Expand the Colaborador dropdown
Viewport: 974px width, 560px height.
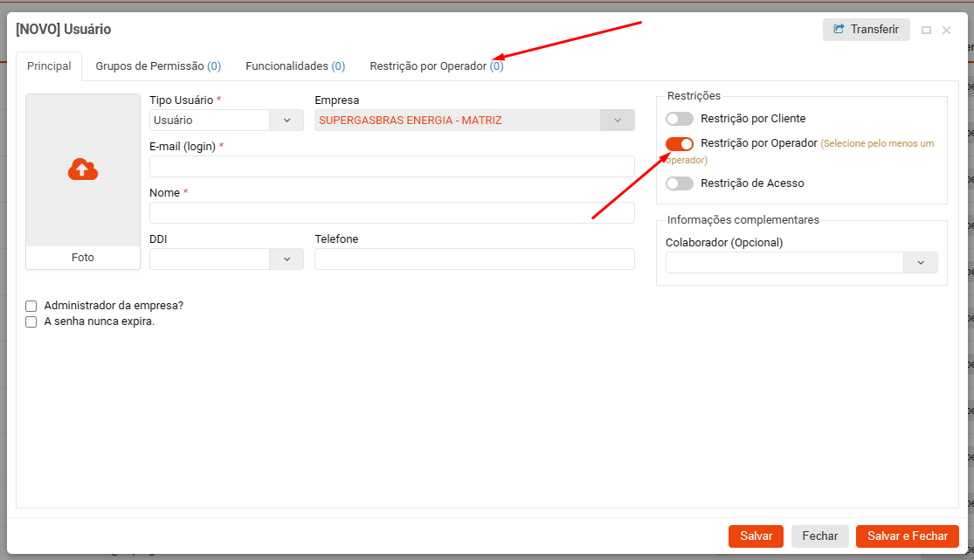point(921,262)
